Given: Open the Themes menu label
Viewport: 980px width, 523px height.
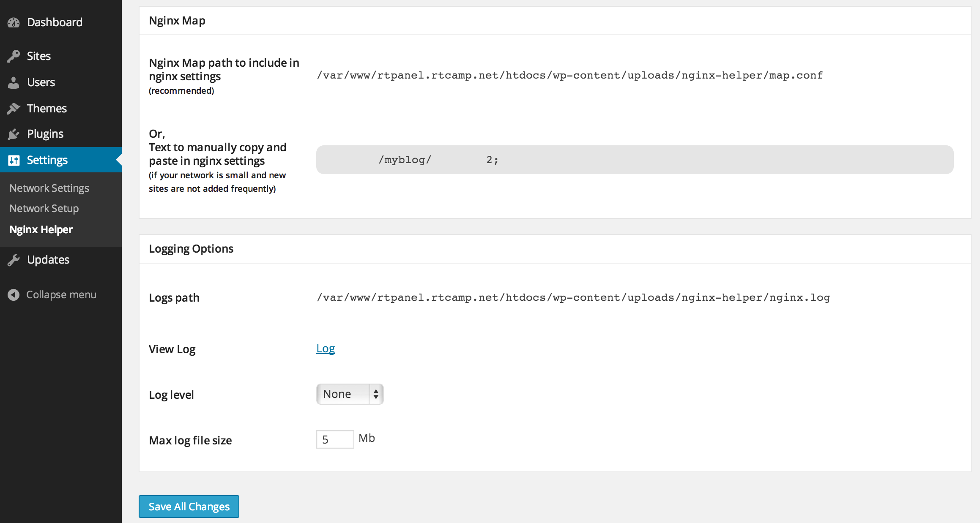Looking at the screenshot, I should pyautogui.click(x=47, y=109).
